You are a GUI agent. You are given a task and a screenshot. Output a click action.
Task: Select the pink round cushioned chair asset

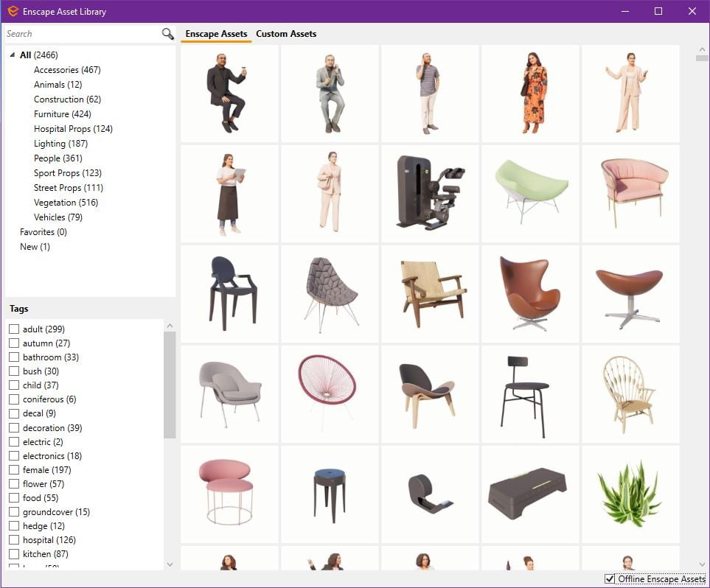pos(229,494)
